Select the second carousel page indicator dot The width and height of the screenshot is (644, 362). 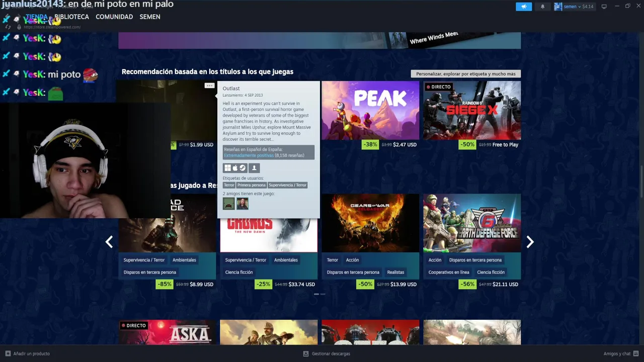[323, 294]
